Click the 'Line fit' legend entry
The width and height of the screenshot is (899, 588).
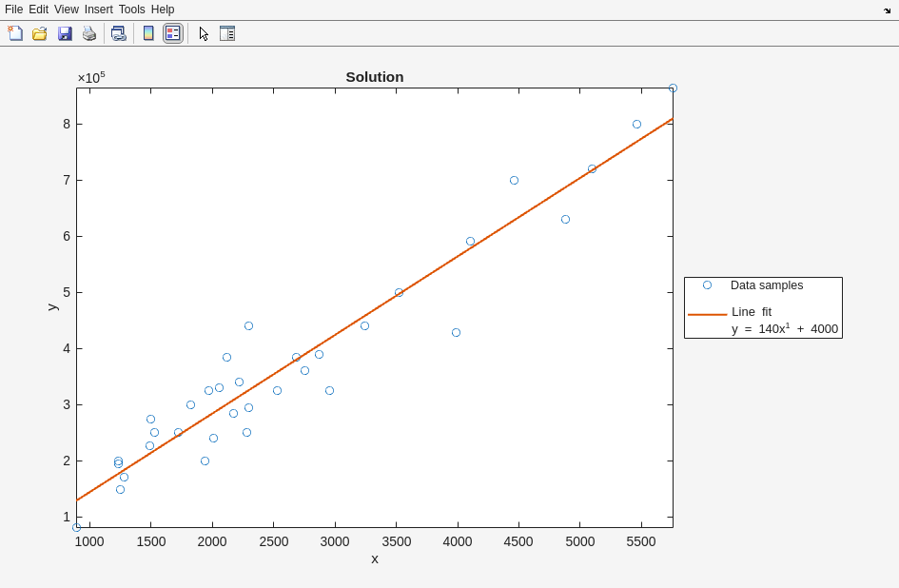point(751,312)
